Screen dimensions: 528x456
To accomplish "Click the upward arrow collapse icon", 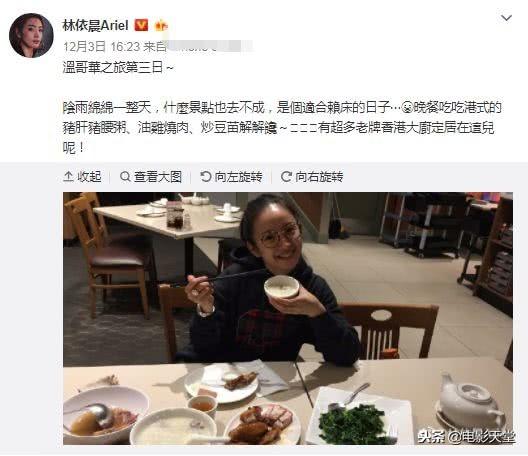I will click(x=68, y=176).
